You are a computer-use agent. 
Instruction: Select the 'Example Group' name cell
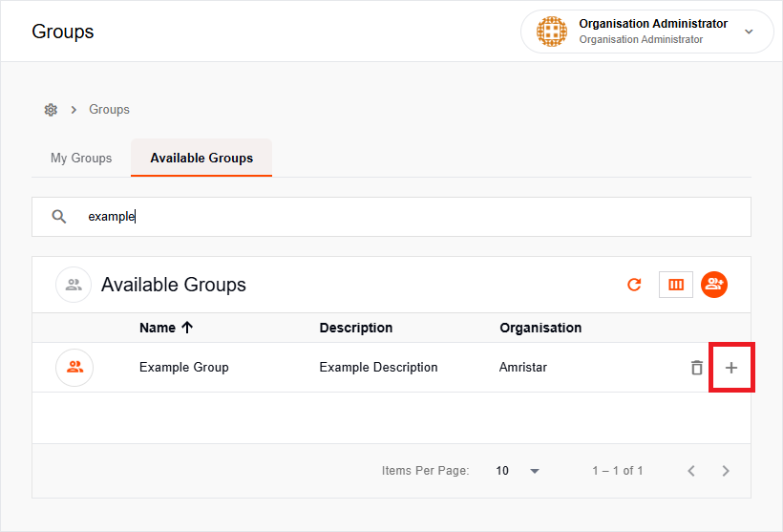[x=183, y=367]
